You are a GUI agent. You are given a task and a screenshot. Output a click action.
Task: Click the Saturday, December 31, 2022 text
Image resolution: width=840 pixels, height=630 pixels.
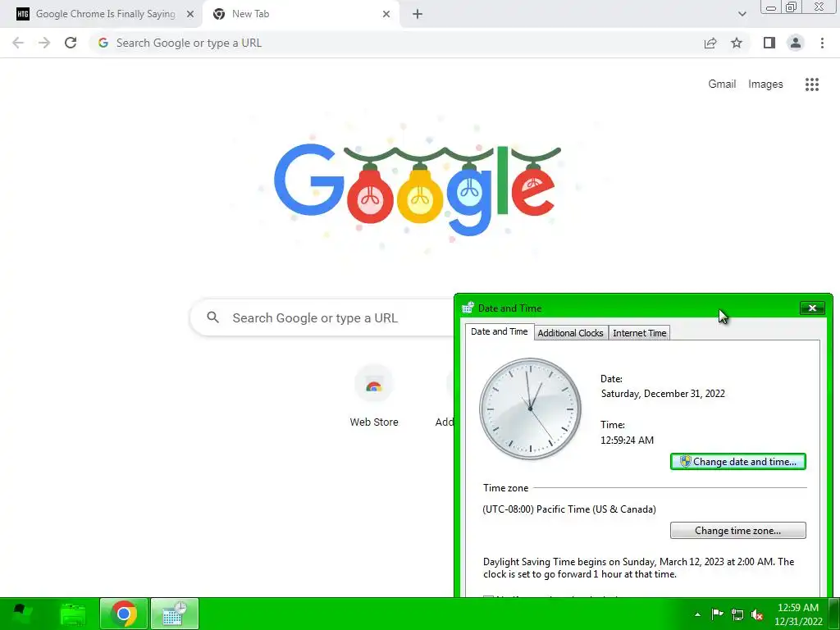[663, 394]
